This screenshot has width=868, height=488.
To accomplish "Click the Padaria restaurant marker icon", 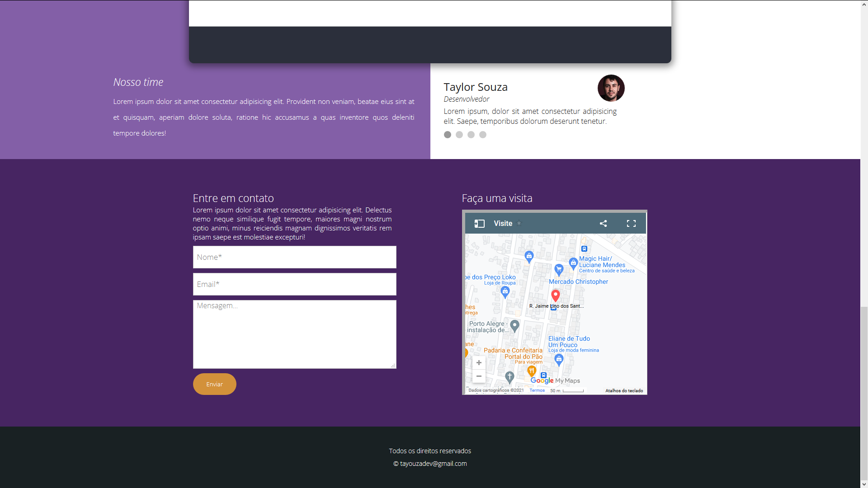I will [x=532, y=371].
